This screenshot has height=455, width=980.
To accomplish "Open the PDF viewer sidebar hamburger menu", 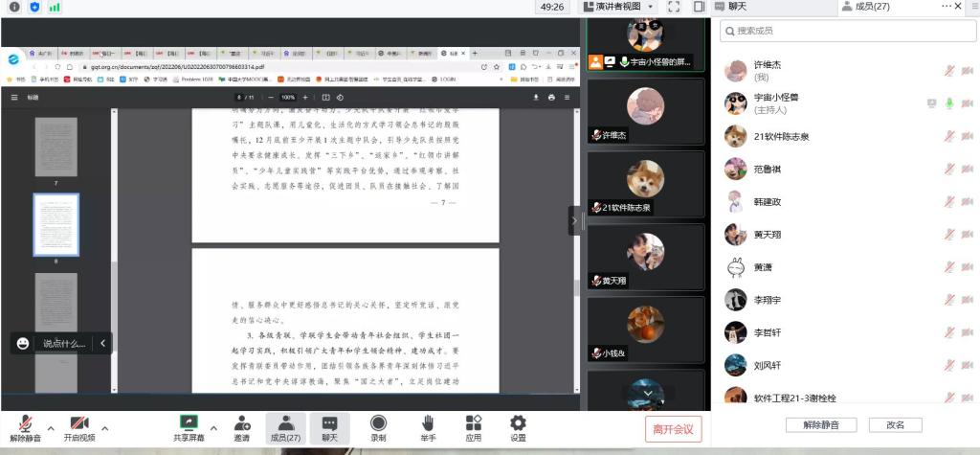I will pos(14,98).
